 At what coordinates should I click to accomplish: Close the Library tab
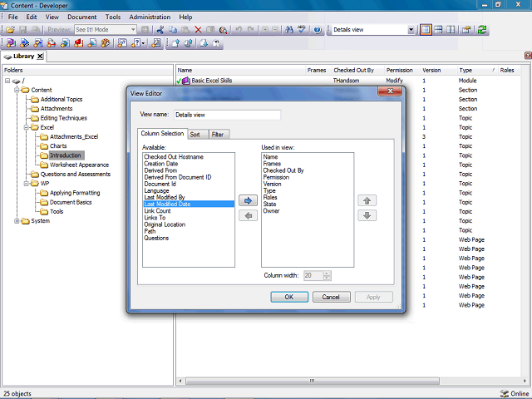pyautogui.click(x=40, y=57)
